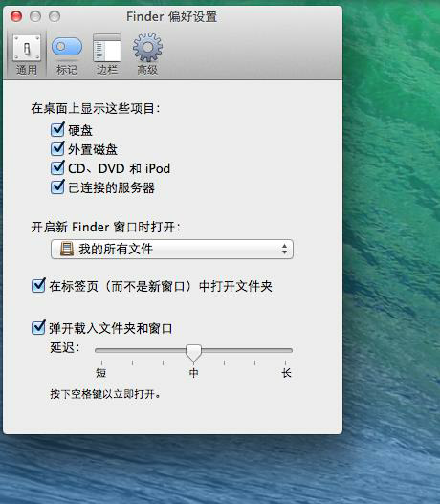
Task: Minimize the Finder 偏好设置 window
Action: click(35, 16)
